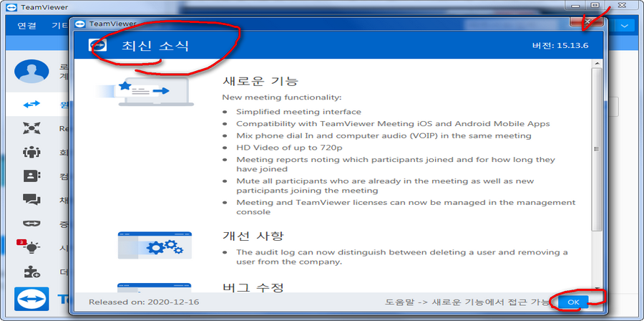Click 'New meeting functionality:' text
Screen dimensions: 644x321
point(282,98)
